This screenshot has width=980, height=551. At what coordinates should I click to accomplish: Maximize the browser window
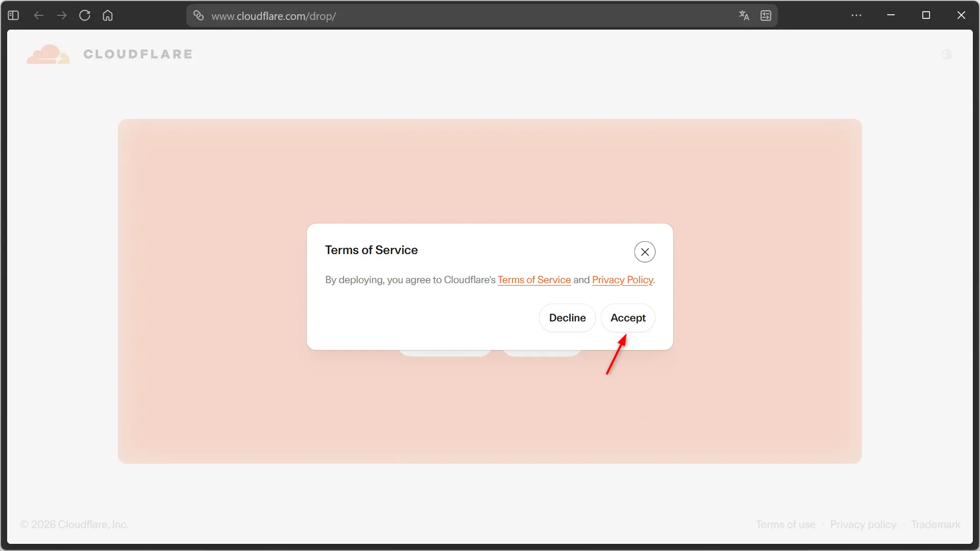point(926,15)
